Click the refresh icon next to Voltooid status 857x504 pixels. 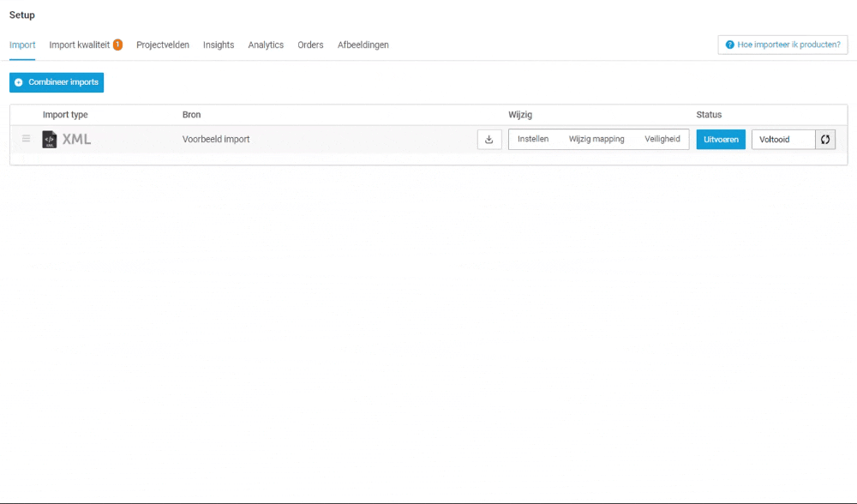pos(824,139)
